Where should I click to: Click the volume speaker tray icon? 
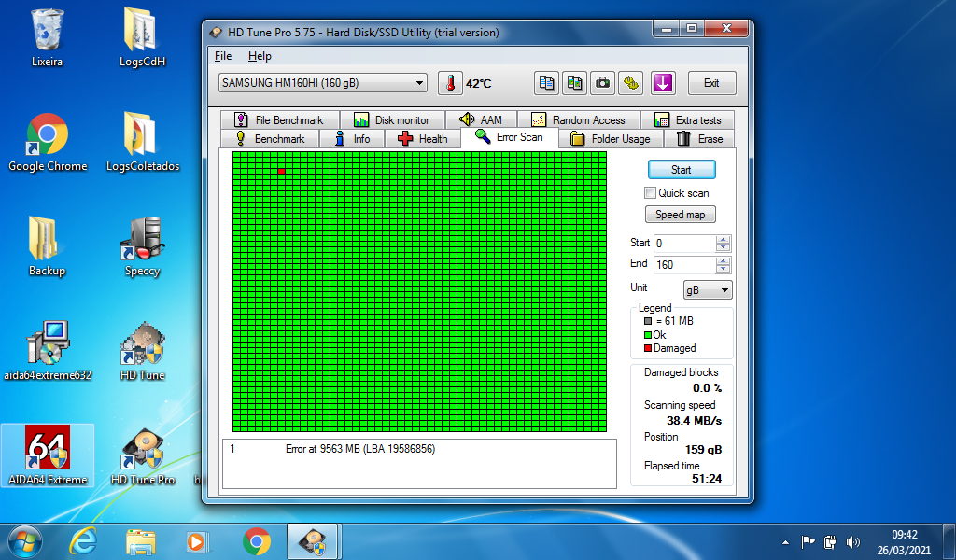(x=853, y=541)
